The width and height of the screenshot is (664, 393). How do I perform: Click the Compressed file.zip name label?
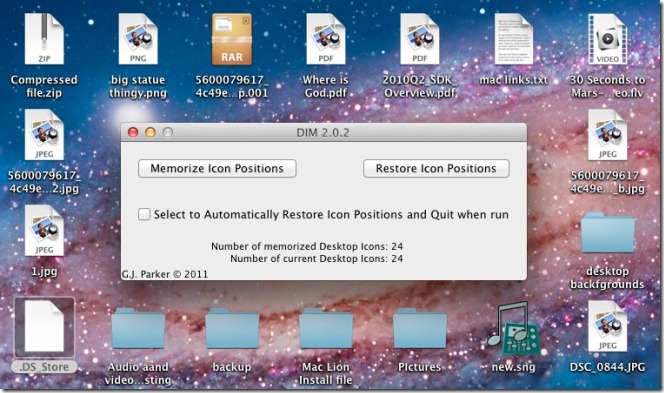point(44,86)
